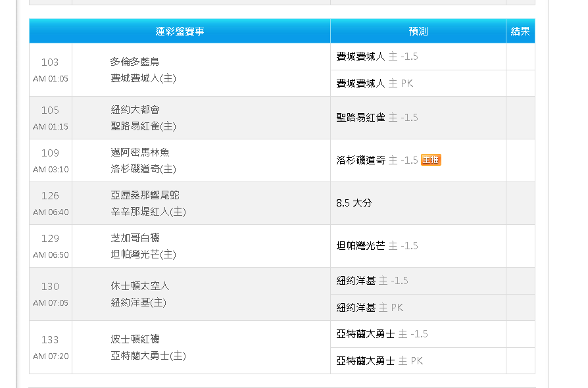
Task: Select 洛杉磯道奇 主 -1.5 prediction
Action: click(x=377, y=160)
